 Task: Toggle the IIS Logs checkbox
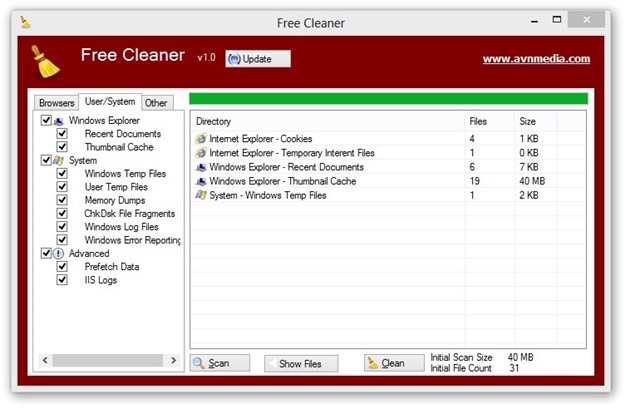(x=62, y=280)
